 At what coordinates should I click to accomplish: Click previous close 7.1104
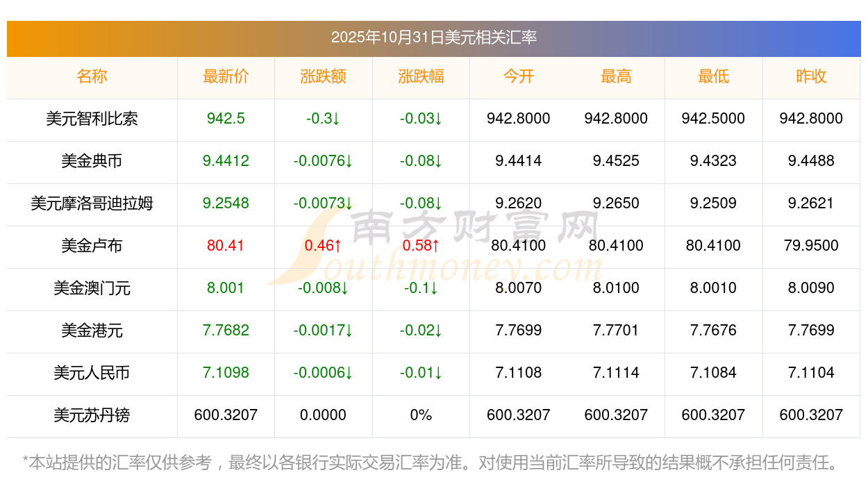pyautogui.click(x=811, y=373)
